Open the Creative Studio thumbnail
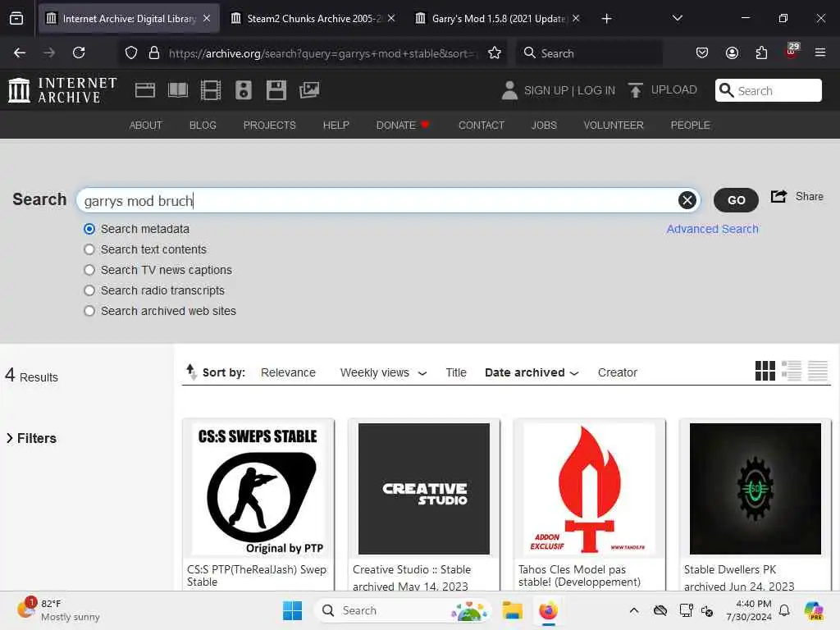Screen dimensions: 840x630 pos(424,489)
